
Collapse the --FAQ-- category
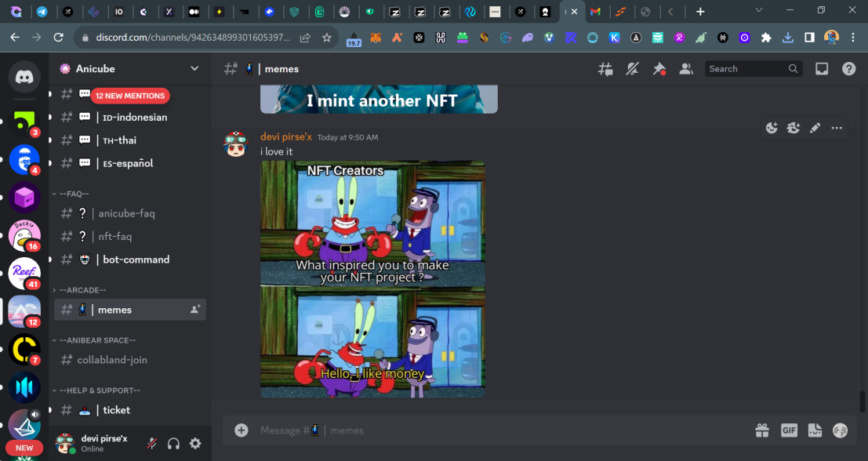pos(72,193)
